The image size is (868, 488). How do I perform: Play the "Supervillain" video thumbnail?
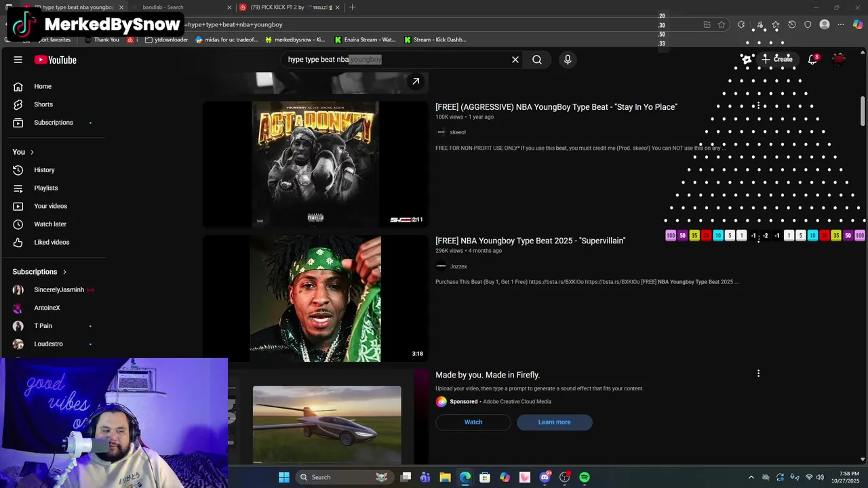click(315, 298)
